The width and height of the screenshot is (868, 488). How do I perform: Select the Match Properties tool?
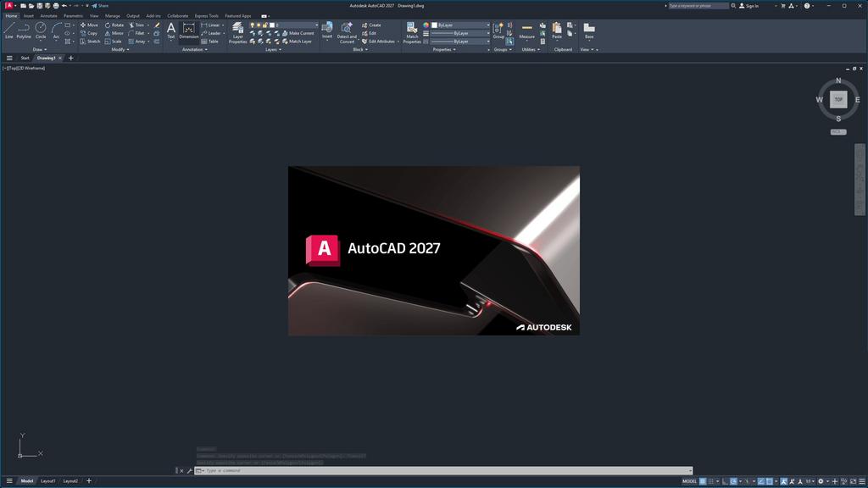[412, 31]
